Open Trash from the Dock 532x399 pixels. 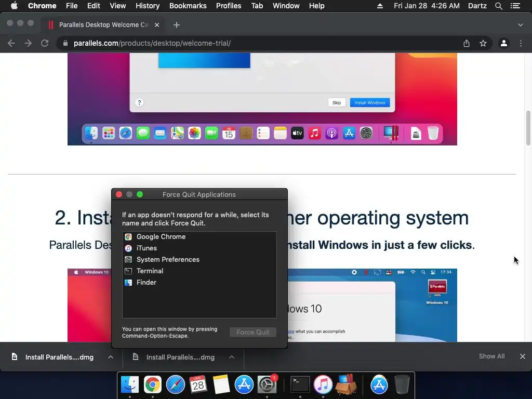[402, 385]
